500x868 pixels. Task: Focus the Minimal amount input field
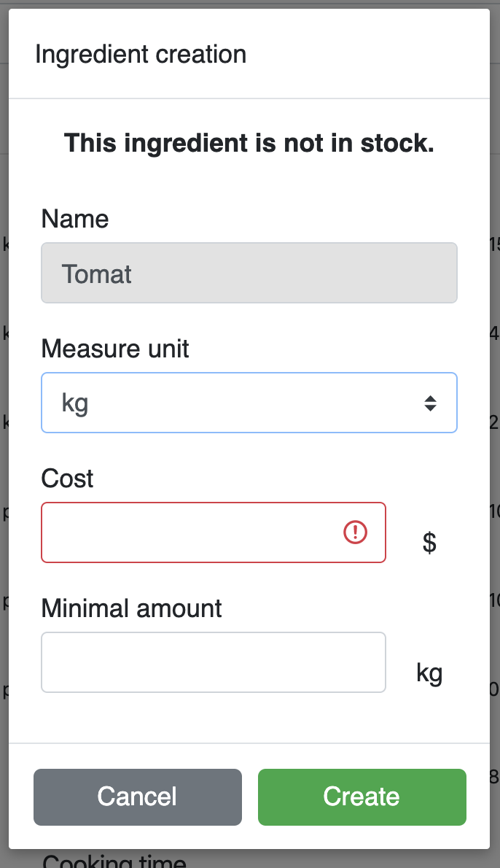pyautogui.click(x=213, y=662)
